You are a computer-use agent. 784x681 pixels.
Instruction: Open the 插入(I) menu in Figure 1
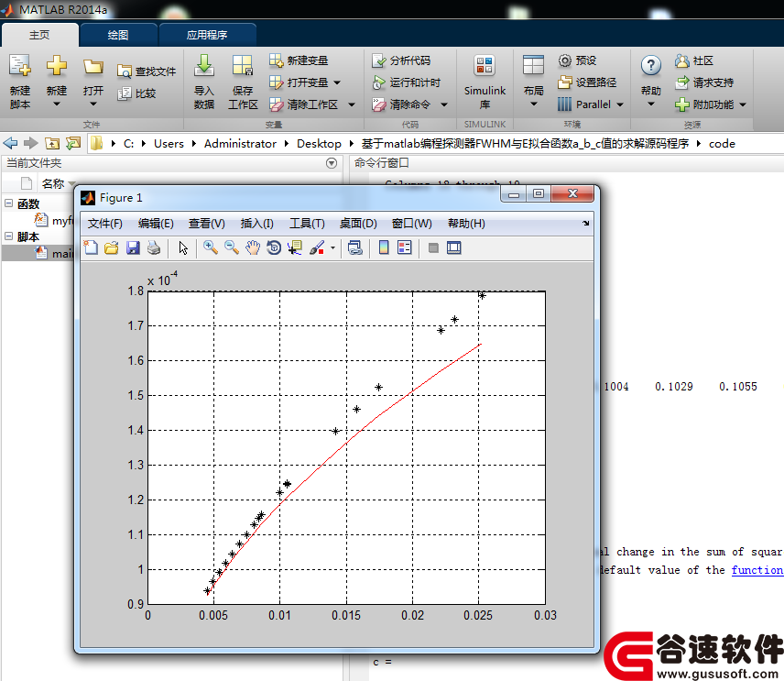(257, 223)
